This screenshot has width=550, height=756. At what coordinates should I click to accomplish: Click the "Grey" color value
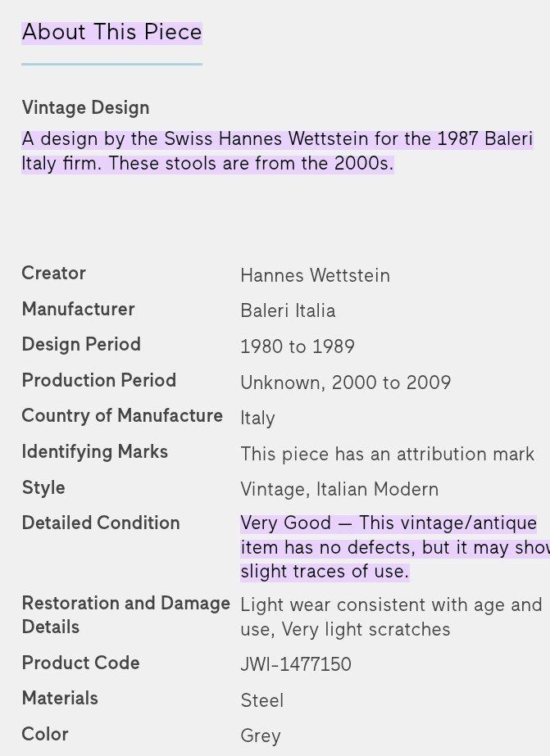pos(261,736)
